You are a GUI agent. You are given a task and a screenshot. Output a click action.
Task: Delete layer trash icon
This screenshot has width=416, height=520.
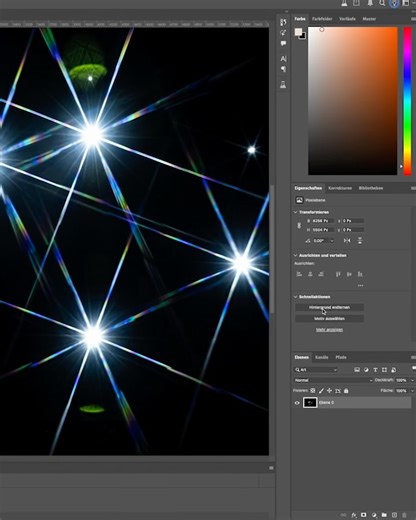404,515
